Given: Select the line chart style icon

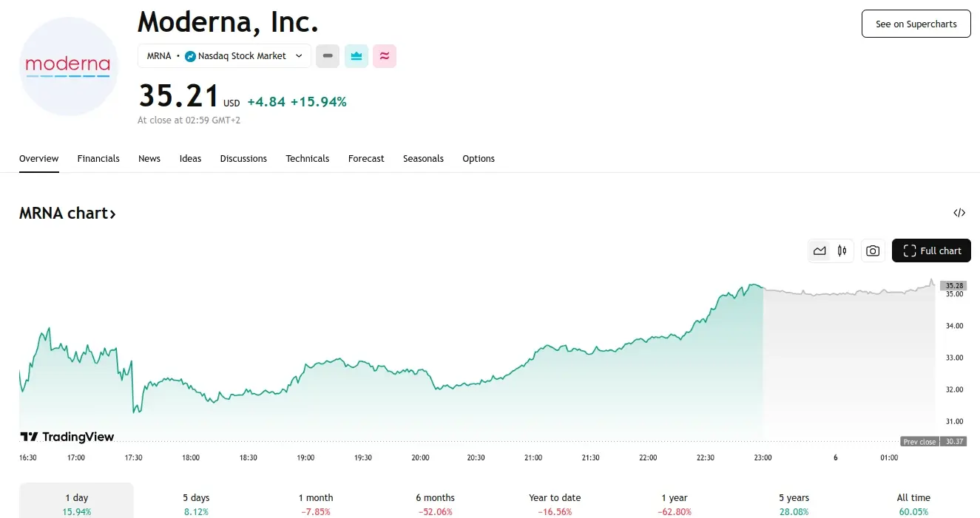Looking at the screenshot, I should tap(820, 251).
